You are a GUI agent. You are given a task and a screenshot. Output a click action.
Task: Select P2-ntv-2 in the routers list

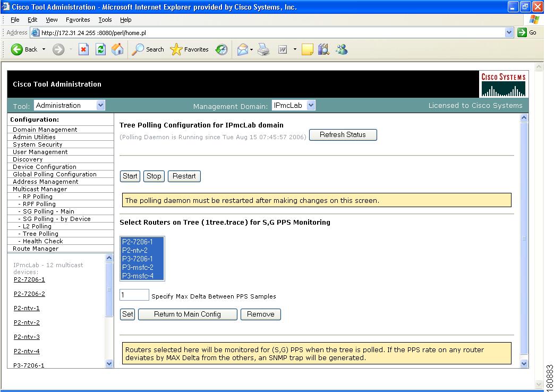click(x=142, y=250)
